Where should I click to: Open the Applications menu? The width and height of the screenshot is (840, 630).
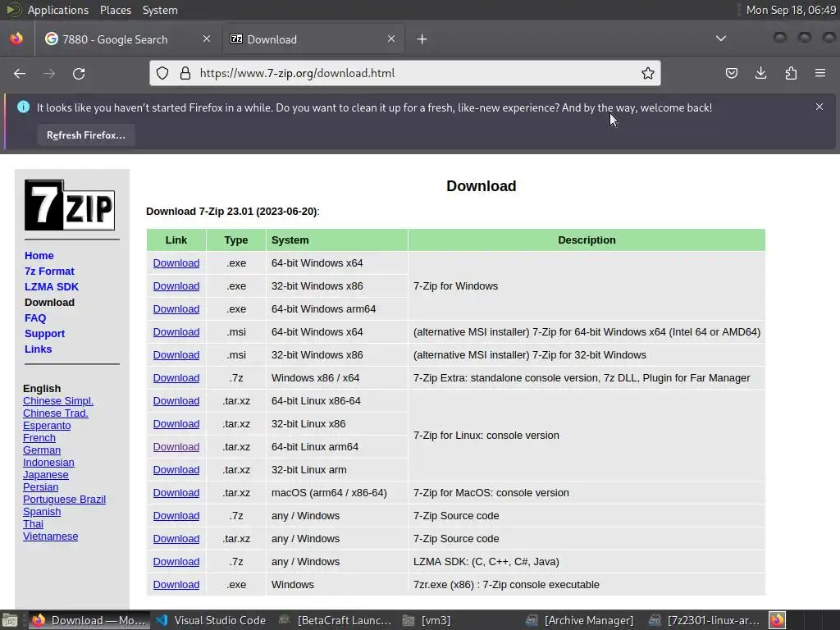click(x=58, y=10)
